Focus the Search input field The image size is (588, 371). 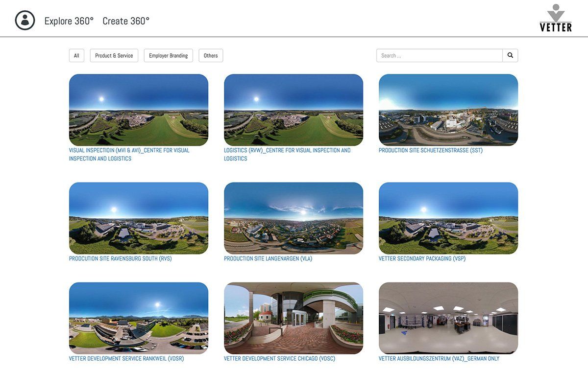tap(440, 55)
